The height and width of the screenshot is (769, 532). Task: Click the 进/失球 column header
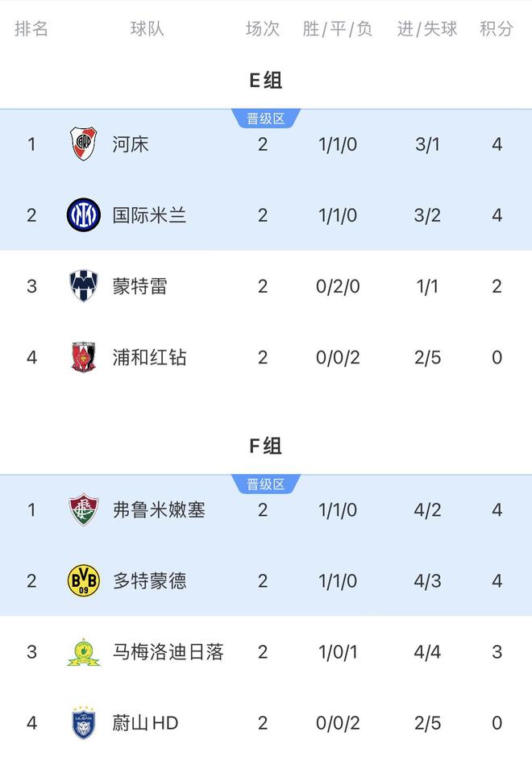427,29
